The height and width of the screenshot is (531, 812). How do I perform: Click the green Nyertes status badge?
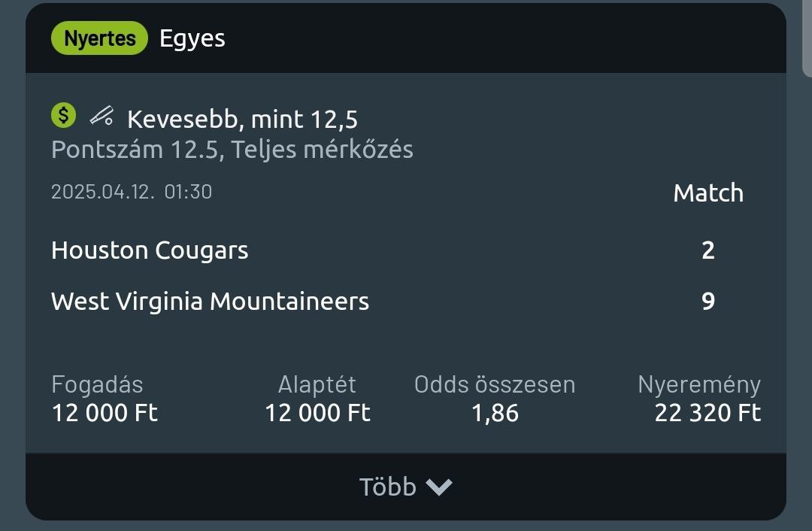pyautogui.click(x=99, y=38)
